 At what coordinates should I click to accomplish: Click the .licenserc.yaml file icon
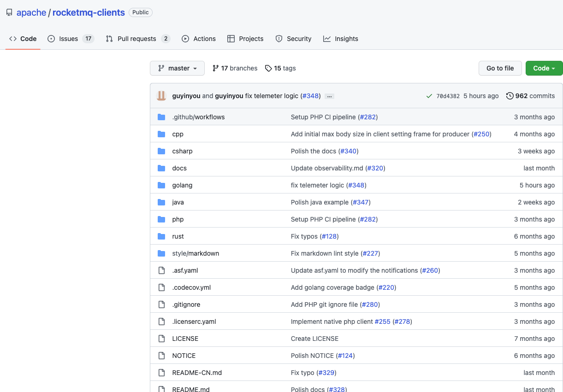pos(161,322)
